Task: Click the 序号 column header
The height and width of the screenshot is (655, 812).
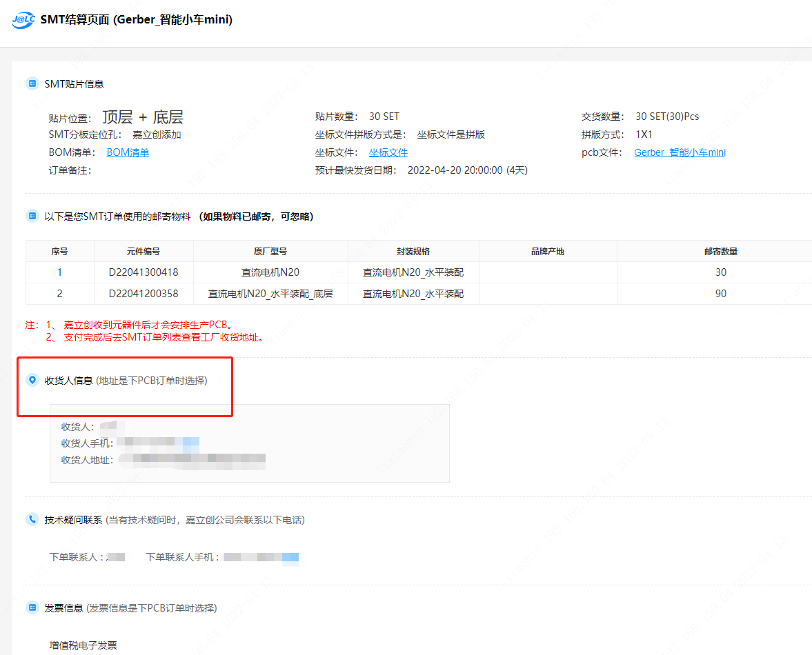Action: (x=59, y=251)
